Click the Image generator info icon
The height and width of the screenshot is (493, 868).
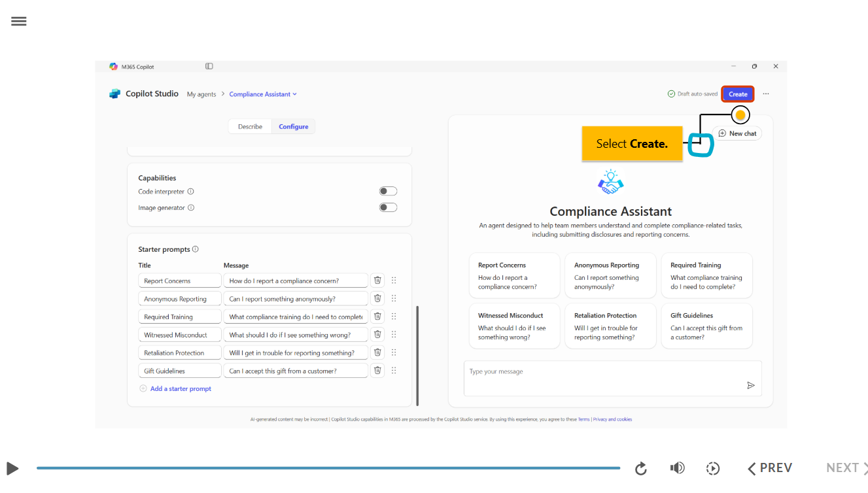tap(191, 207)
